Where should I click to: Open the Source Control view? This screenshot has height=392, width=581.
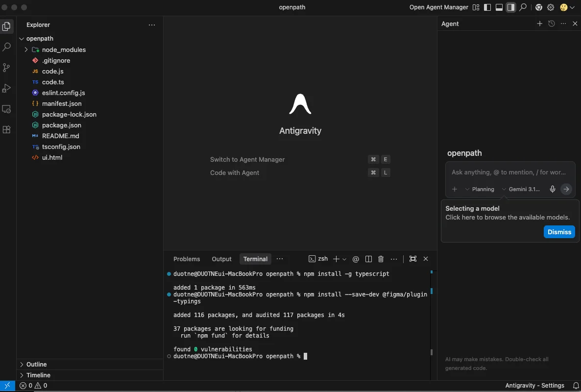click(x=6, y=68)
